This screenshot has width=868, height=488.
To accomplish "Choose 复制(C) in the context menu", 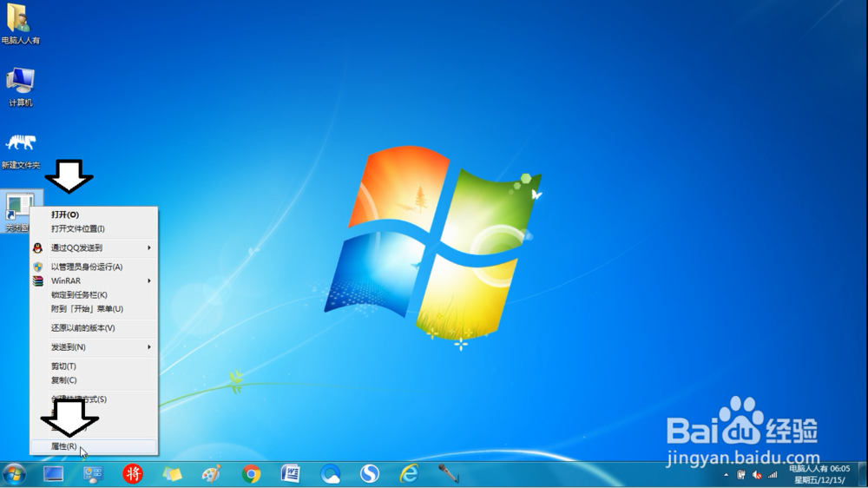I will 94,380.
